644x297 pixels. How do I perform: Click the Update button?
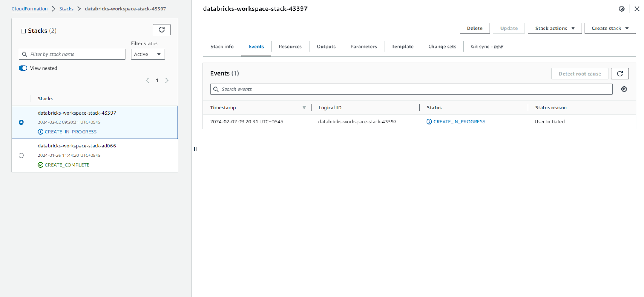tap(509, 28)
